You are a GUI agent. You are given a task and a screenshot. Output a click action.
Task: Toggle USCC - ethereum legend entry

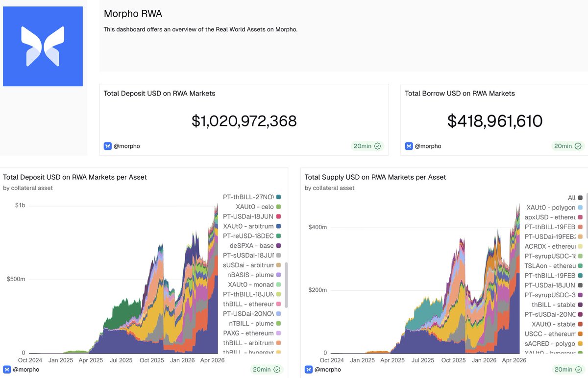click(553, 334)
